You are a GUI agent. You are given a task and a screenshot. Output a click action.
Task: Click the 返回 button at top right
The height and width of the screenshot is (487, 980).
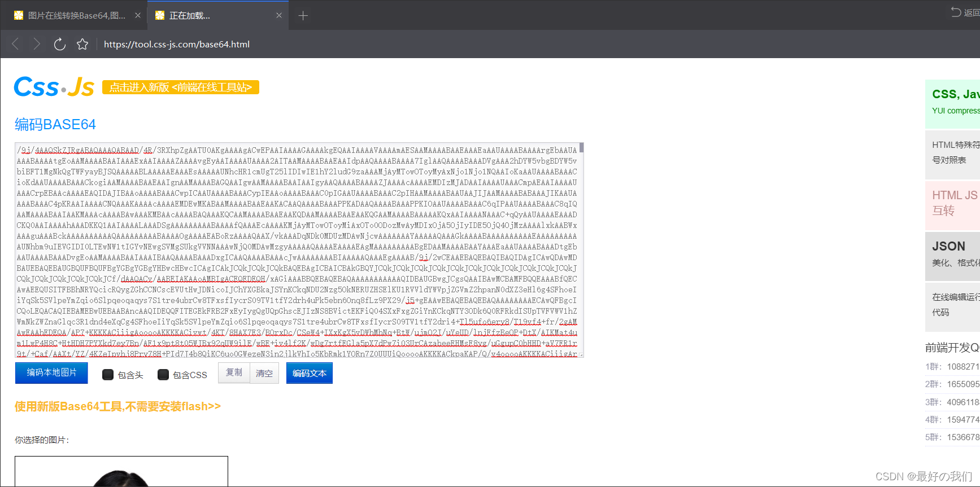tap(965, 12)
